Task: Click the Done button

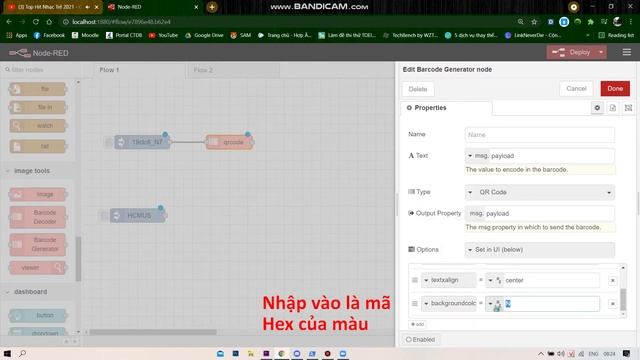Action: [615, 89]
